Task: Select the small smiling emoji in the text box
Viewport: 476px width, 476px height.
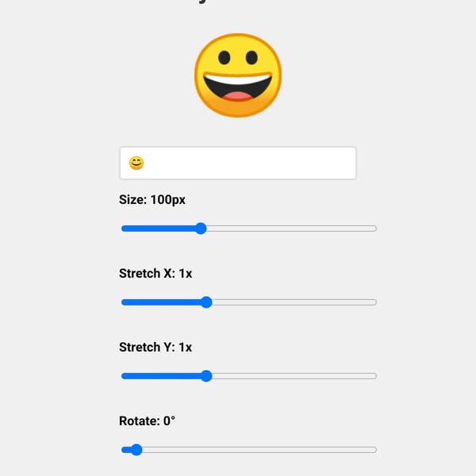Action: coord(136,163)
